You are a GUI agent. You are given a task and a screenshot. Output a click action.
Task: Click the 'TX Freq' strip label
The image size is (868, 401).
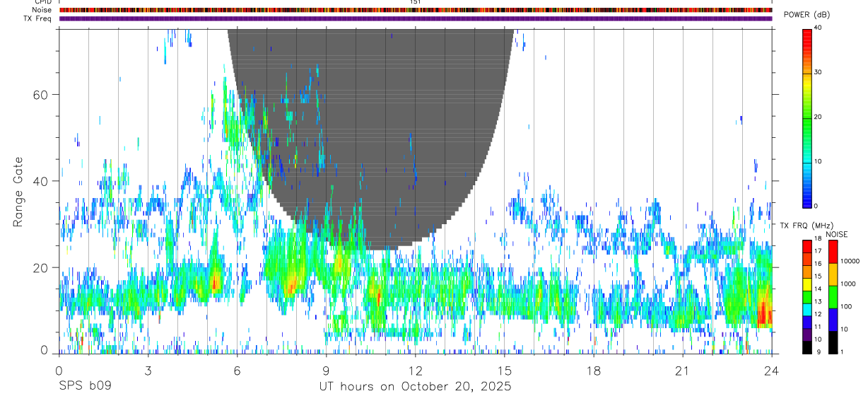(38, 18)
